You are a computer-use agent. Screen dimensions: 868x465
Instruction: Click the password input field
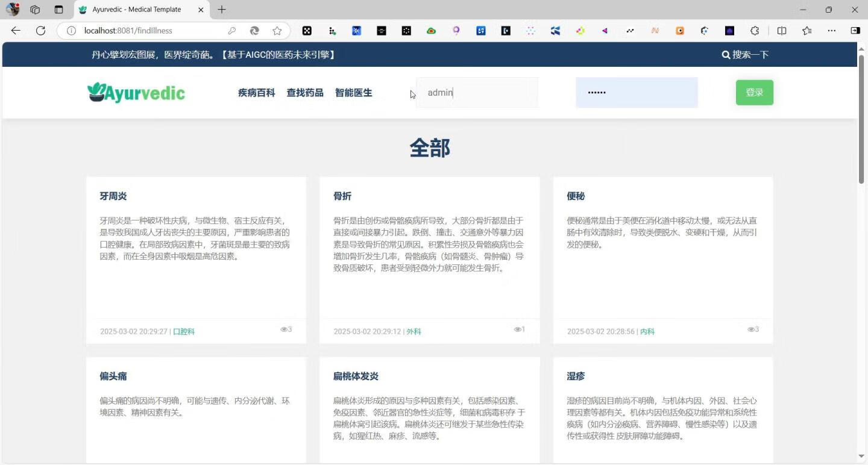(x=637, y=92)
